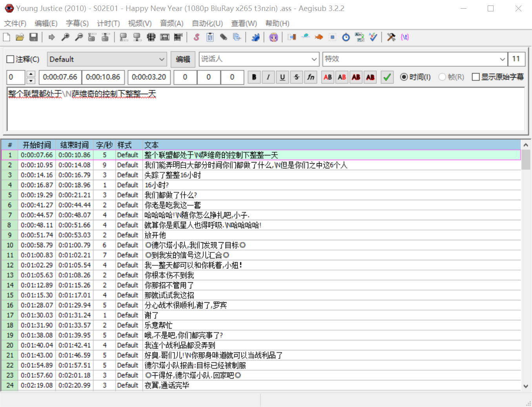This screenshot has height=407, width=532.
Task: Click the fn font name button
Action: (x=311, y=77)
